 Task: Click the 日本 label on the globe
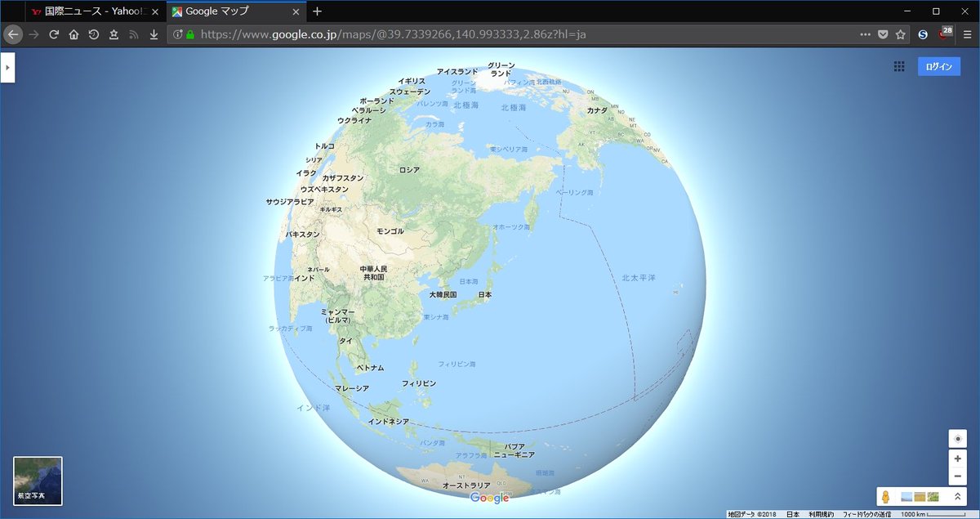pyautogui.click(x=485, y=294)
